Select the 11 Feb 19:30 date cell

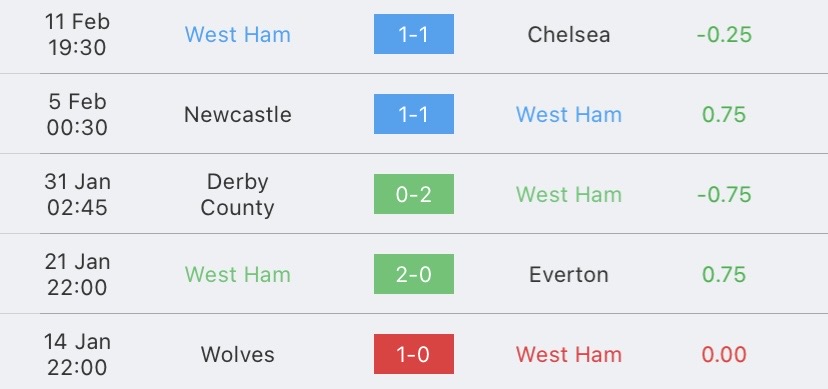[77, 35]
